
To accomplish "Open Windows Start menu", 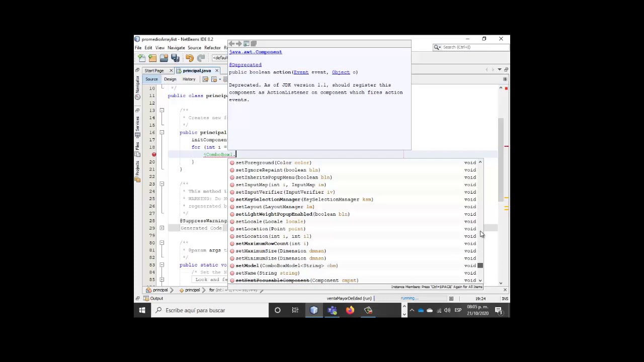I will 142,310.
